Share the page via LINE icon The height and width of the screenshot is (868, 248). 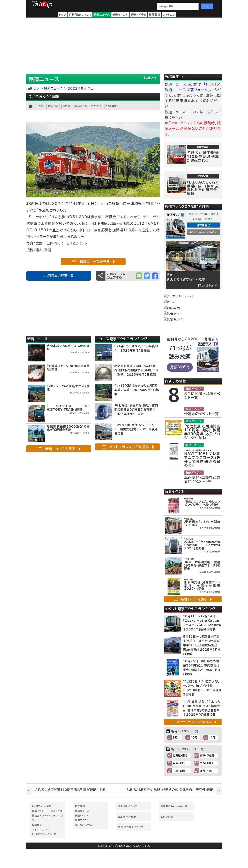pyautogui.click(x=139, y=276)
